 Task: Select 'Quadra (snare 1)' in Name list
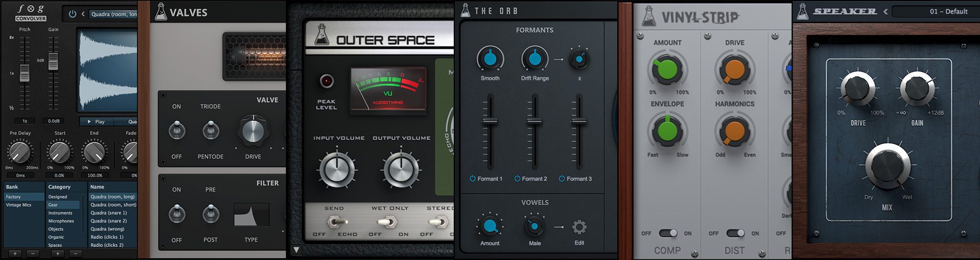[113, 213]
